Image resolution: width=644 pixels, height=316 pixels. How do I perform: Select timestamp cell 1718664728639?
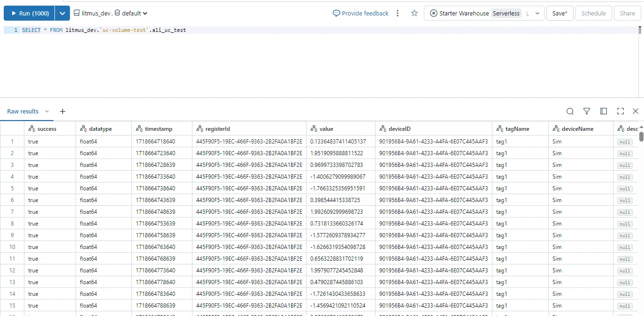coord(162,165)
